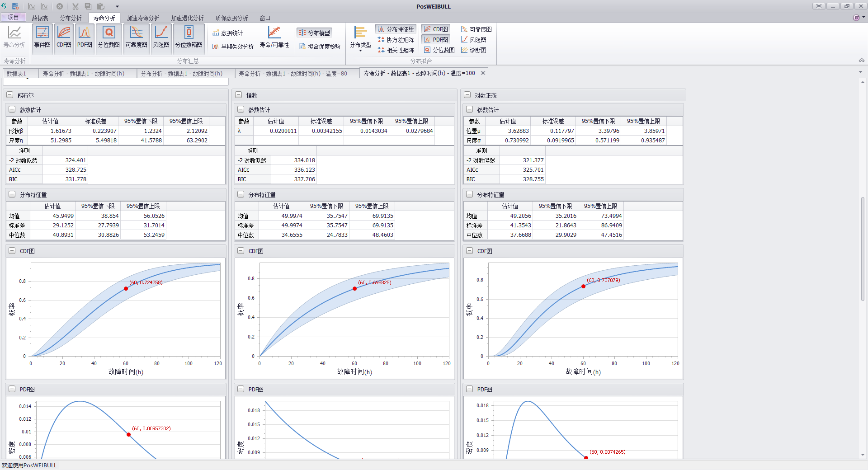Select the 可靠度图 reliability plot button
The width and height of the screenshot is (868, 470).
click(x=136, y=39)
